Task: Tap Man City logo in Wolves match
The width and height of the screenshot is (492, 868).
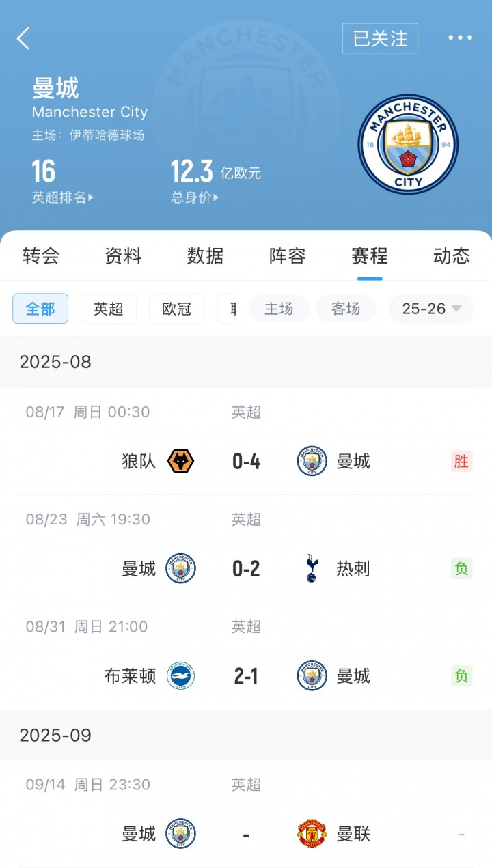Action: tap(312, 462)
